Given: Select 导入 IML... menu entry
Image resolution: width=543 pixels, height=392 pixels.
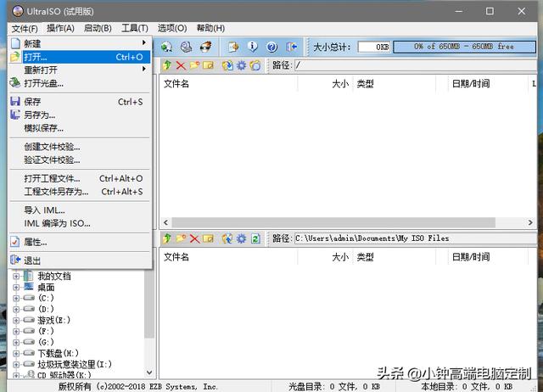Looking at the screenshot, I should coord(80,210).
